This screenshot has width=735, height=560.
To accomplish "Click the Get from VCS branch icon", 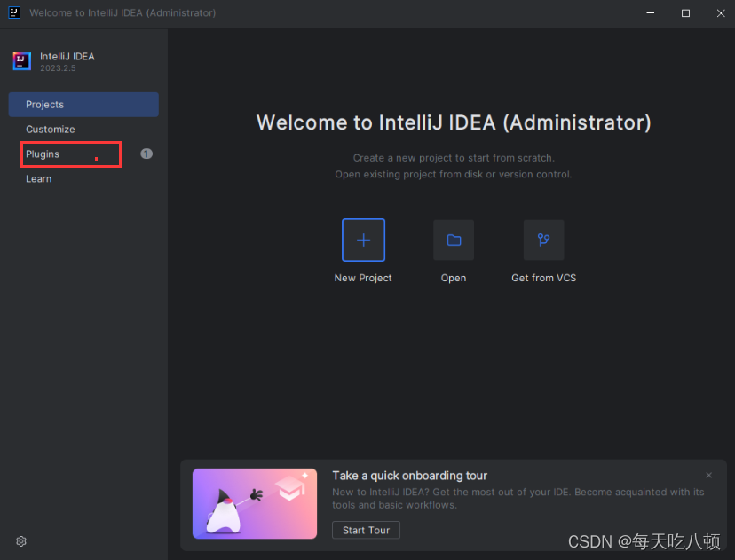I will point(544,240).
